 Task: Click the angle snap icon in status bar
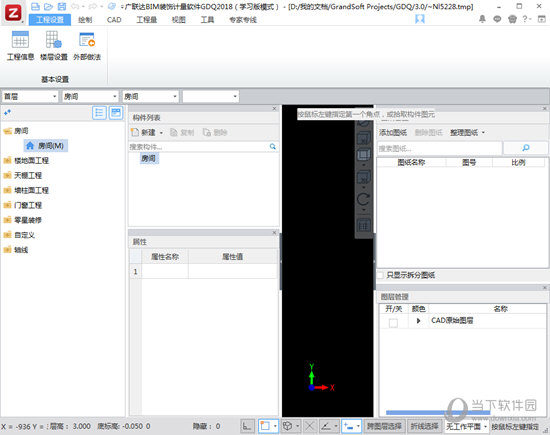(x=326, y=426)
